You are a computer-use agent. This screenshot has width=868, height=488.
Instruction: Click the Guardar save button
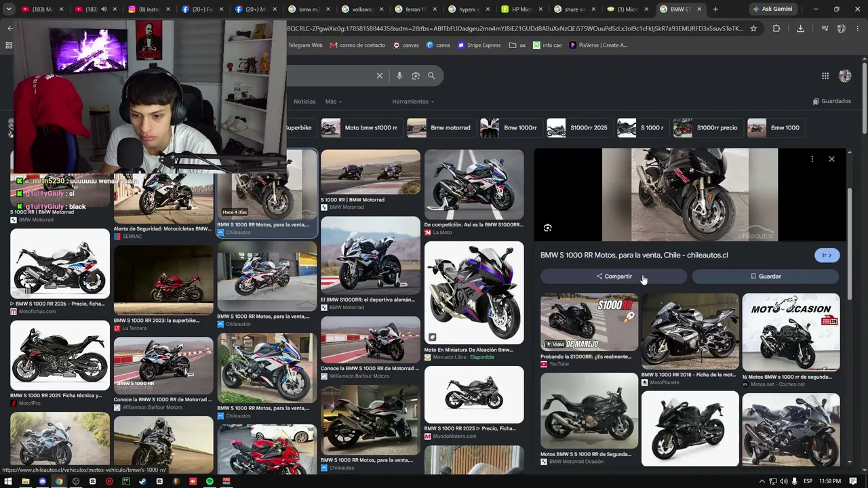click(x=766, y=277)
